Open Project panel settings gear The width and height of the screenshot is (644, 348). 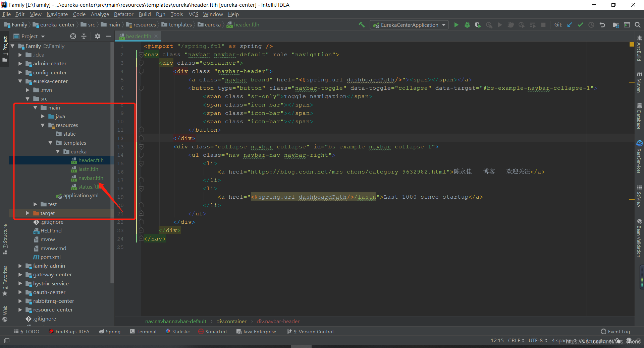pyautogui.click(x=98, y=36)
